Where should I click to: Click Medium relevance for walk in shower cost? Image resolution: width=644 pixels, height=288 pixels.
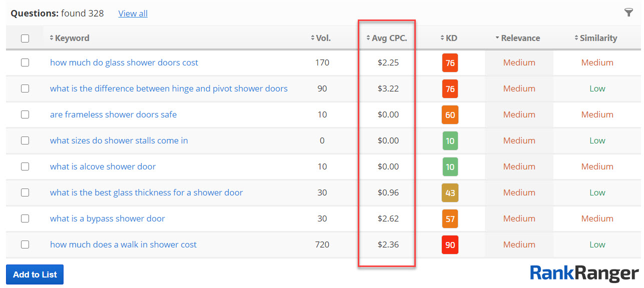pos(519,244)
